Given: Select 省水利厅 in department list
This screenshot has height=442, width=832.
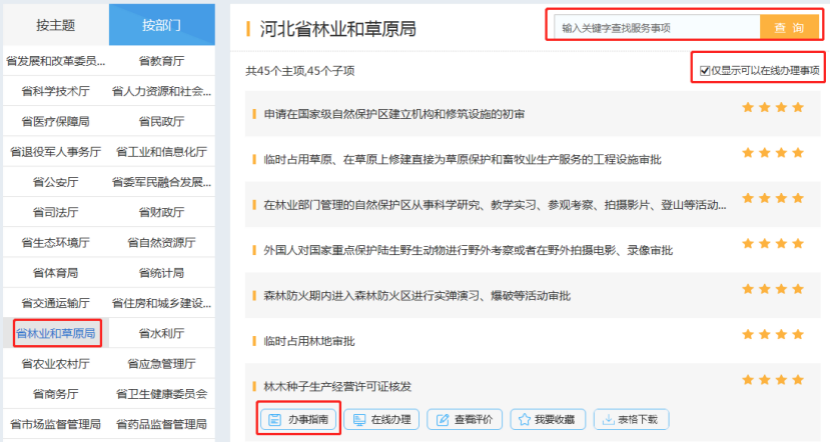Looking at the screenshot, I should (x=161, y=333).
